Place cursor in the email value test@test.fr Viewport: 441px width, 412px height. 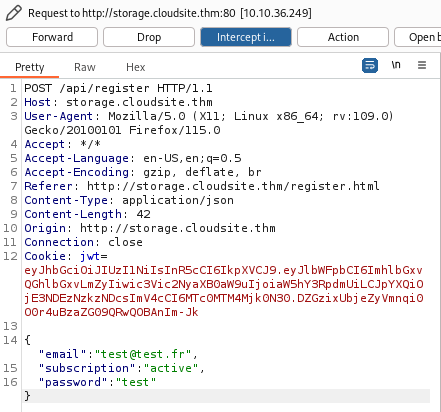point(143,354)
